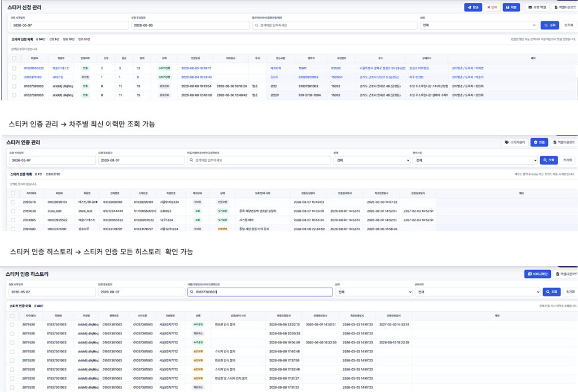Click 초기화 reset in 스티커 인증 히스토리

pos(570,292)
